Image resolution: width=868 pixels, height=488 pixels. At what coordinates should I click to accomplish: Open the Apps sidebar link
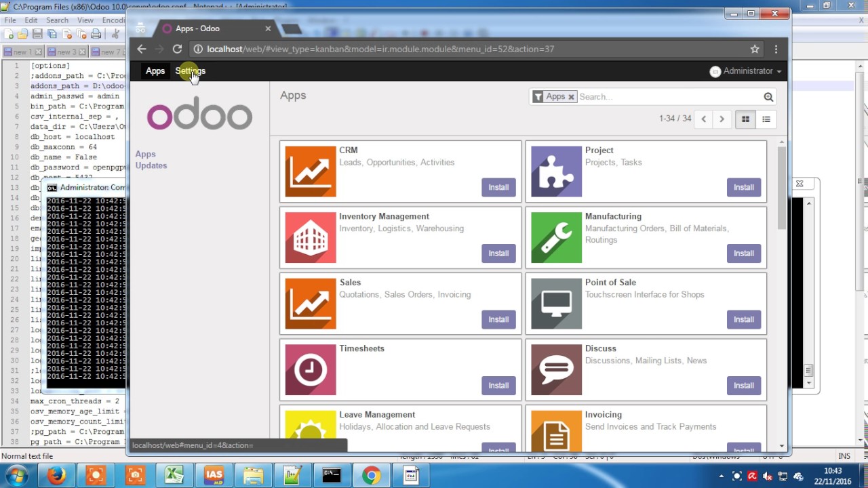[x=145, y=154]
